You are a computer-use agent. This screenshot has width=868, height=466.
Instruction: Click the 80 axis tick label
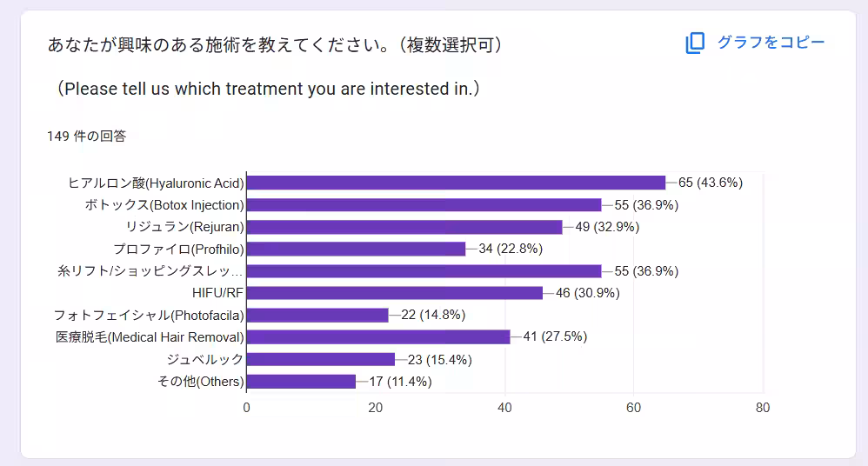(762, 408)
